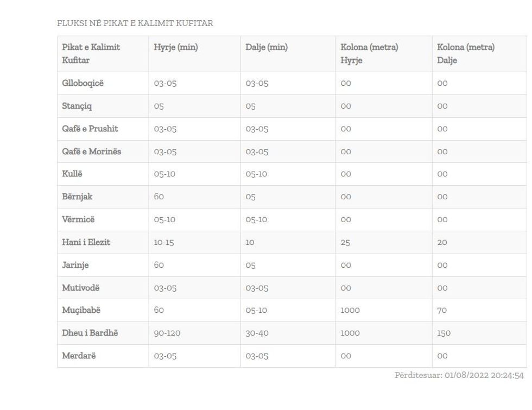Click the Hani i Elezit row label
Image resolution: width=532 pixels, height=410 pixels.
[86, 242]
